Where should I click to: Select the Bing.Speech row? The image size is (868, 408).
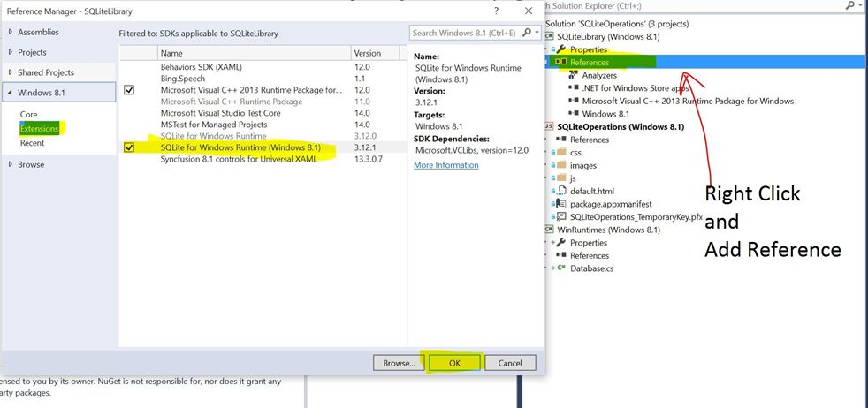pos(263,79)
